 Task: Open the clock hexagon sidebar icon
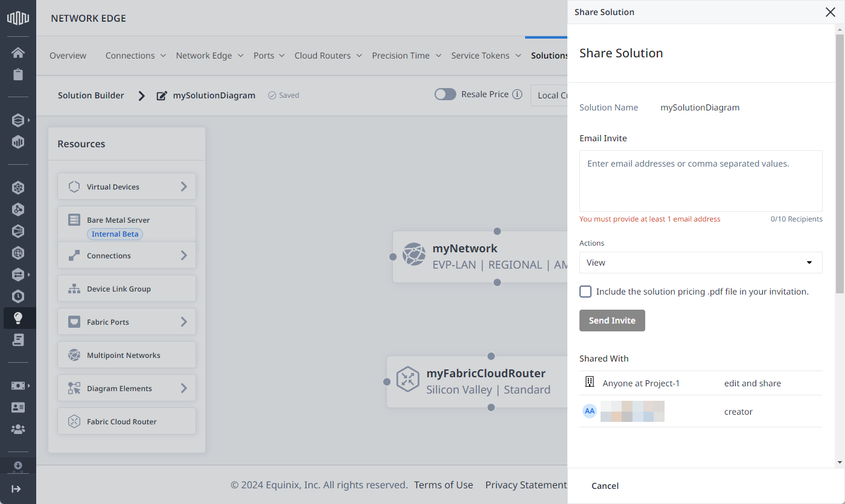[18, 296]
